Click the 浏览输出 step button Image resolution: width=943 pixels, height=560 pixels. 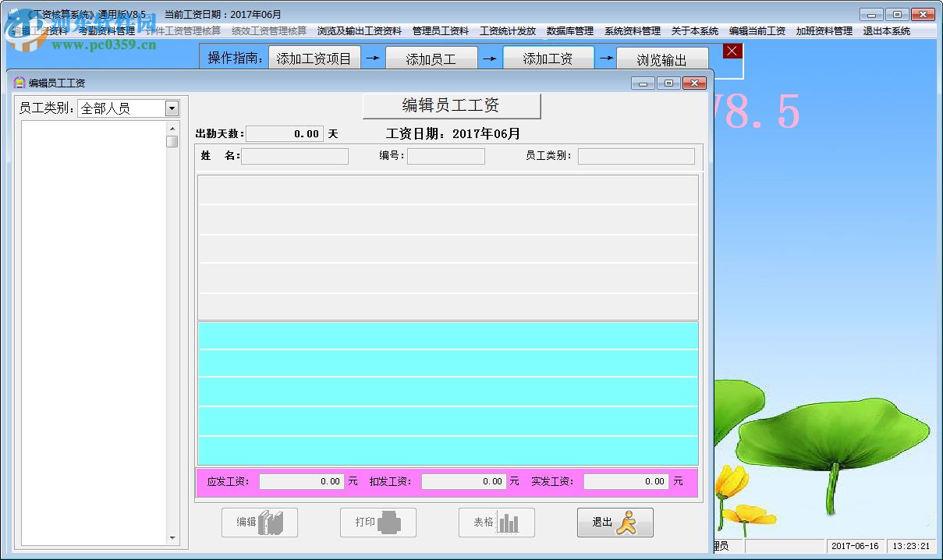(662, 57)
